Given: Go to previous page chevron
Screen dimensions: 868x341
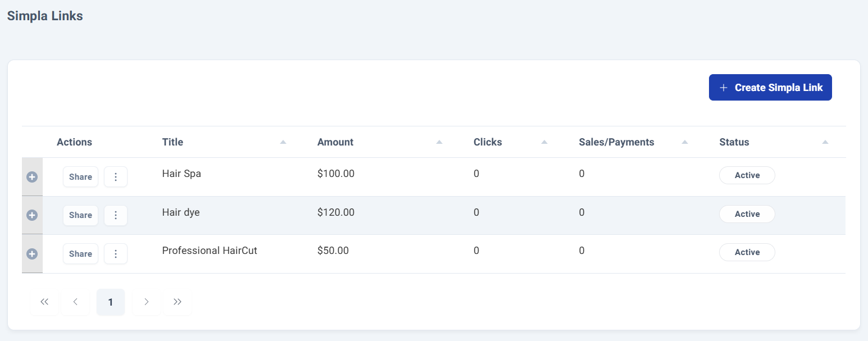Looking at the screenshot, I should click(x=75, y=302).
